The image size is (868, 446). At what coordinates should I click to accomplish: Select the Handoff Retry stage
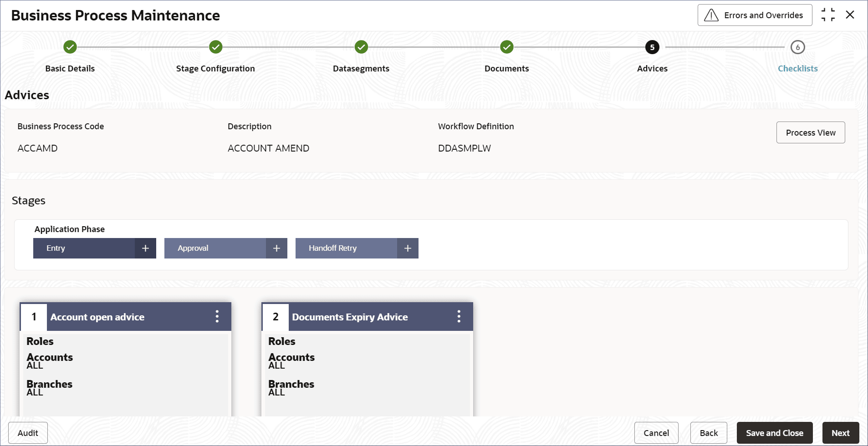point(346,248)
